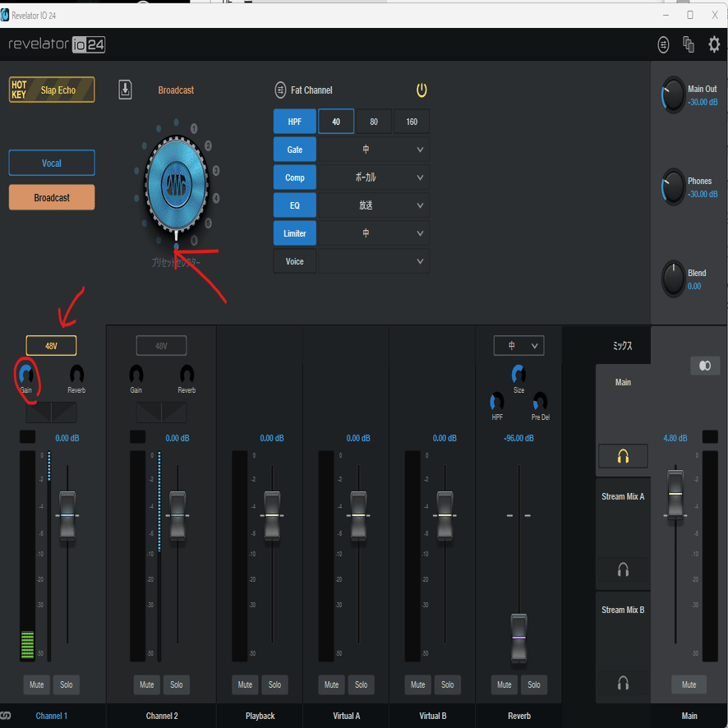Select the 160 Hz HPF frequency

[412, 122]
